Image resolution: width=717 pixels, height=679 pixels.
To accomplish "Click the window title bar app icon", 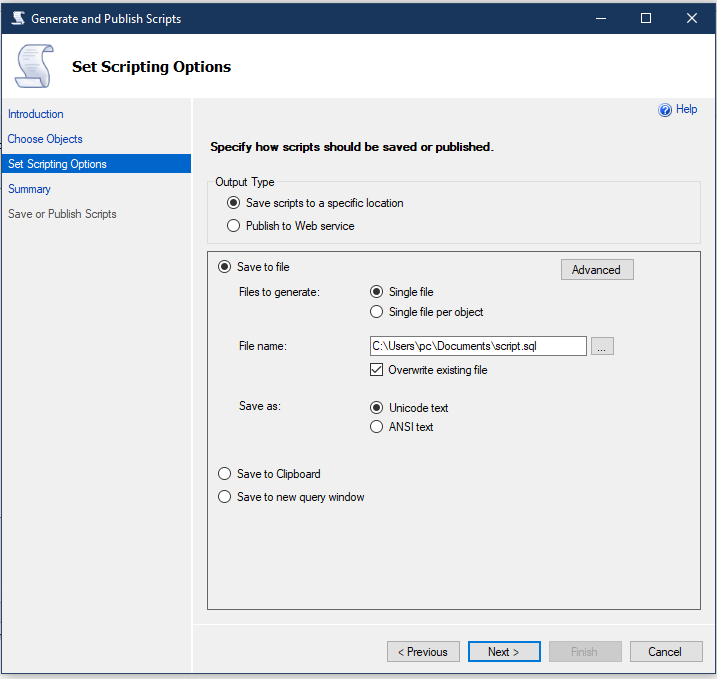I will (x=17, y=18).
